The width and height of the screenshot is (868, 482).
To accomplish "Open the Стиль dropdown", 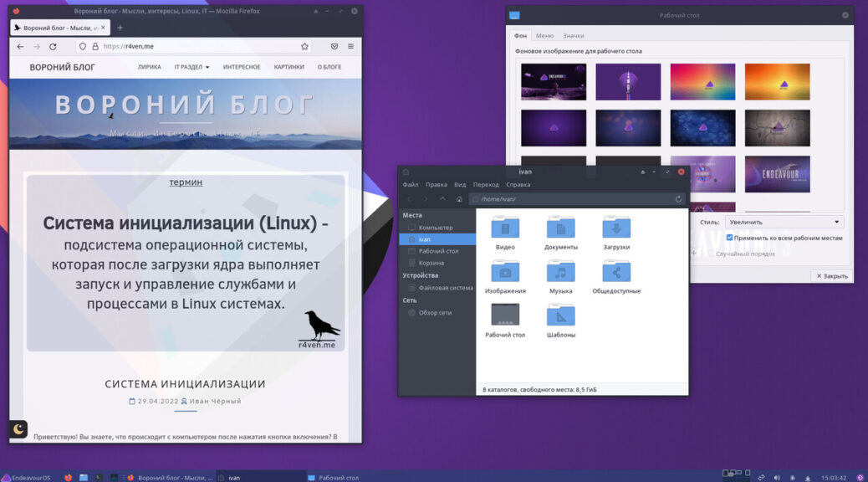I will pos(784,222).
